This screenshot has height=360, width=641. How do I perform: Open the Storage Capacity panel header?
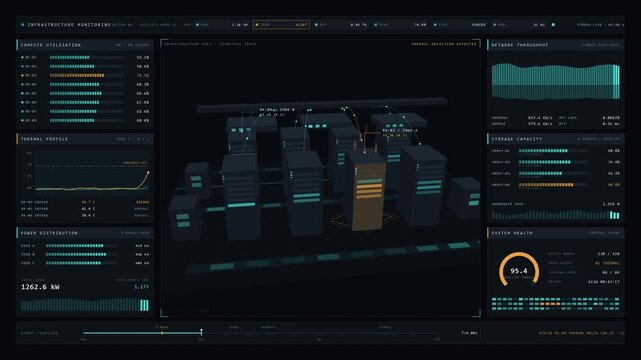[x=556, y=139]
